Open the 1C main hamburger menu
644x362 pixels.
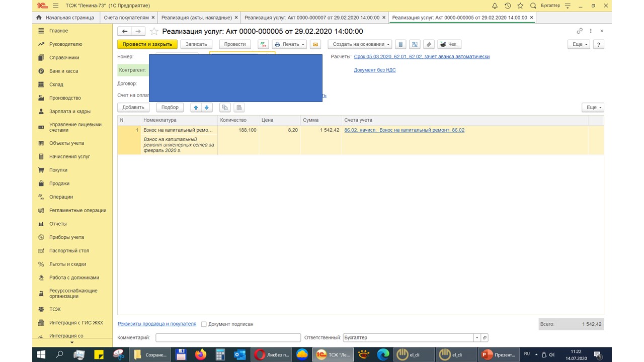click(x=55, y=5)
